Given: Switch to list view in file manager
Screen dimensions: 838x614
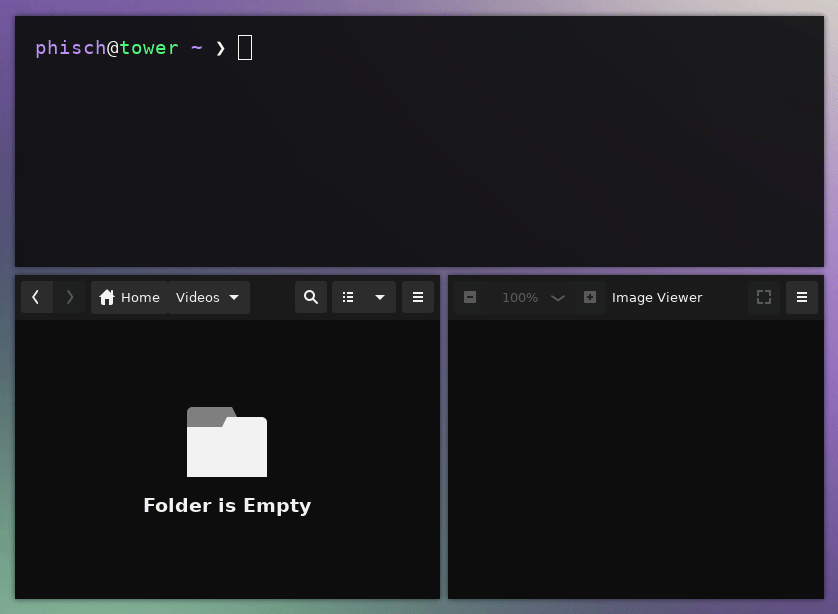Looking at the screenshot, I should (x=348, y=297).
